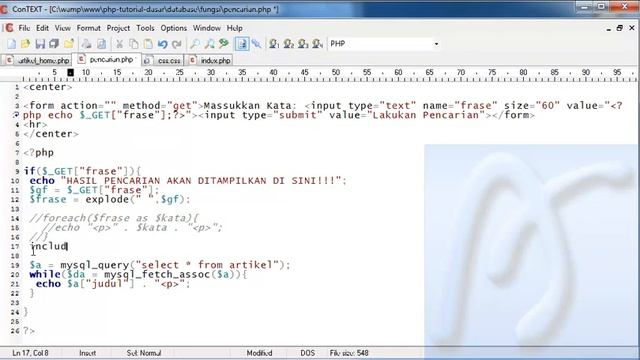
Task: Open the PHP highlighter dropdown
Action: 436,44
